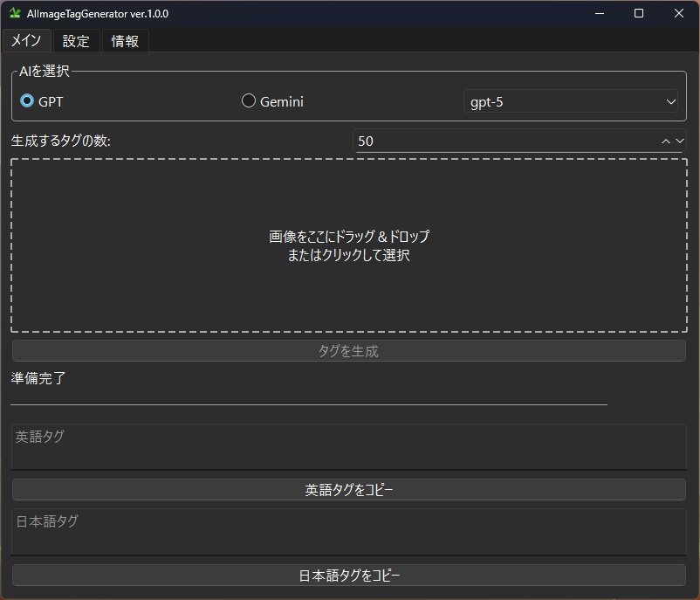700x600 pixels.
Task: Click the タグを生成 button
Action: pyautogui.click(x=349, y=351)
